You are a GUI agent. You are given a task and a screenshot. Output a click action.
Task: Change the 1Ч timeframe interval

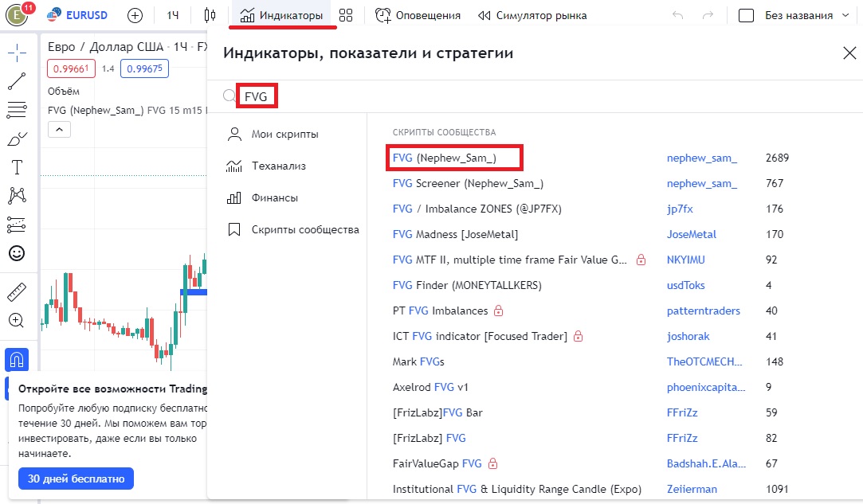173,15
